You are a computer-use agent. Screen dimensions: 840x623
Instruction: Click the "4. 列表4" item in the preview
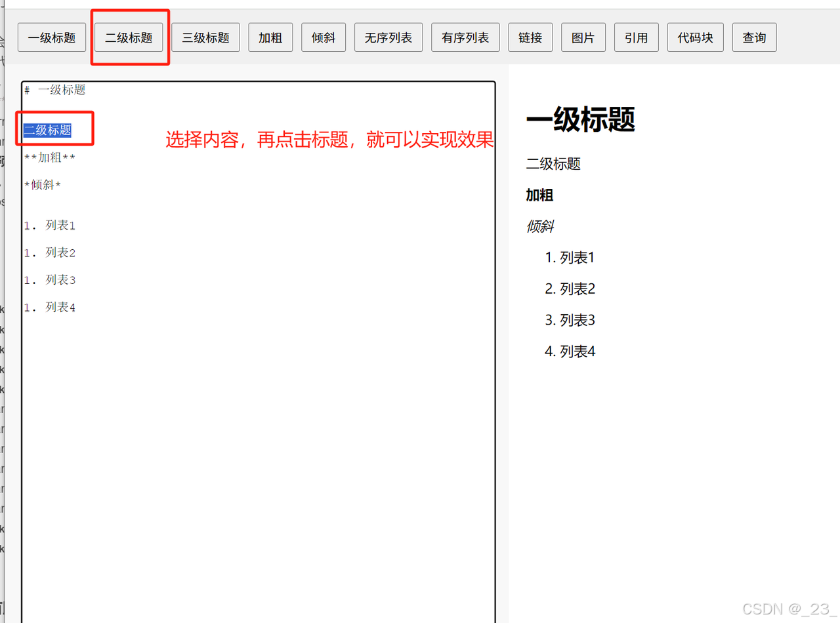coord(570,352)
